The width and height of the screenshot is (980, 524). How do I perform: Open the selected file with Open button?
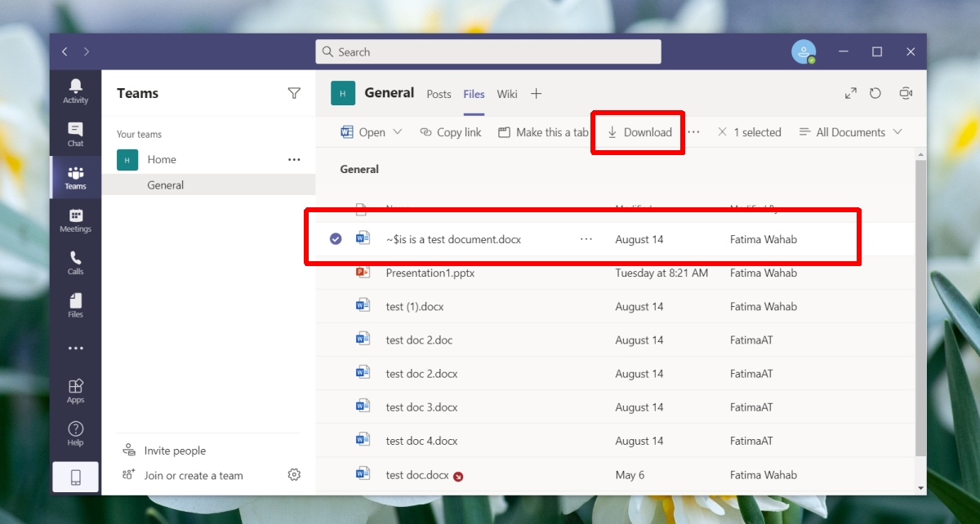[363, 132]
